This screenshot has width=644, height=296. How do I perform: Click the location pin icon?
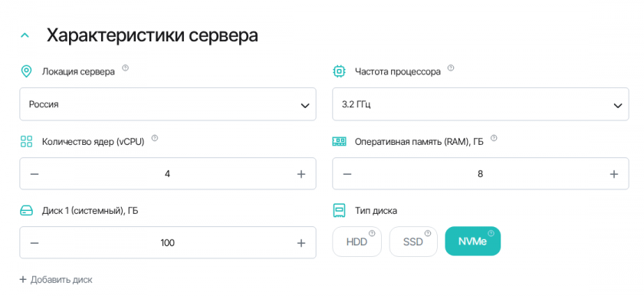pos(26,71)
